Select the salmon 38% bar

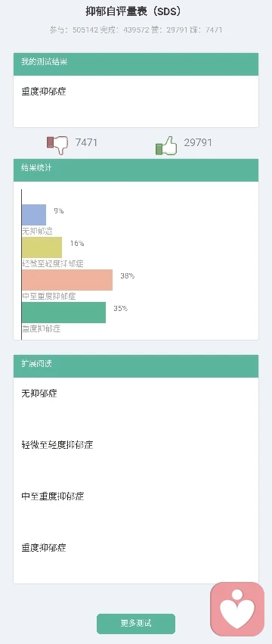pos(67,280)
